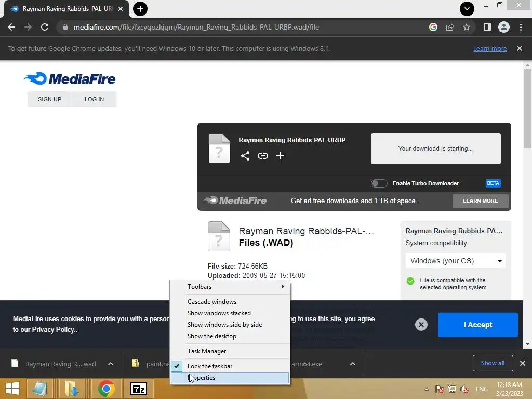The height and width of the screenshot is (399, 532).
Task: Open the tab search dropdown circle
Action: click(x=467, y=9)
